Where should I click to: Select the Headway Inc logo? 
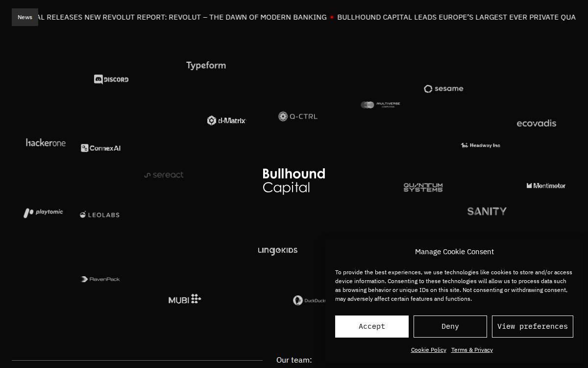480,145
